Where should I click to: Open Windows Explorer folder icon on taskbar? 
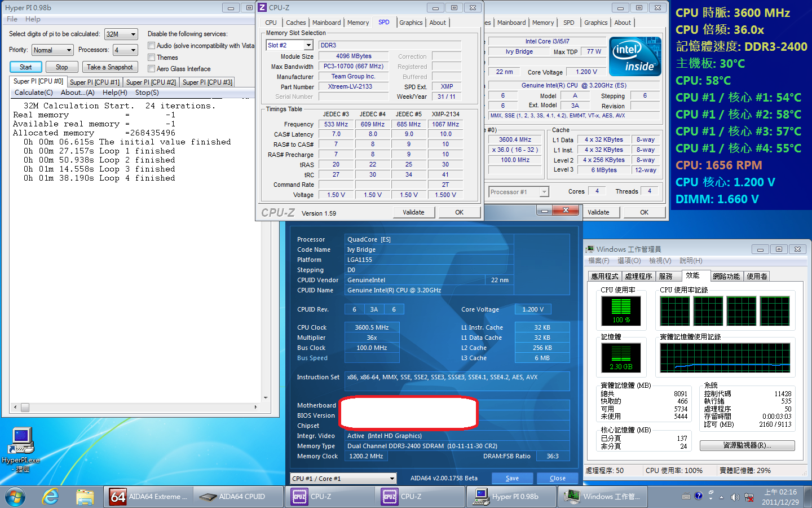click(85, 497)
